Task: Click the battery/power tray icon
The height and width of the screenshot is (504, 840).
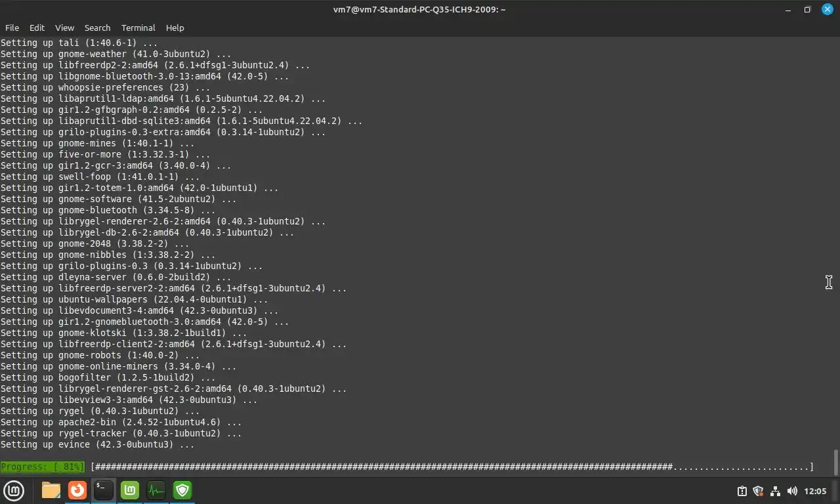Action: click(742, 491)
